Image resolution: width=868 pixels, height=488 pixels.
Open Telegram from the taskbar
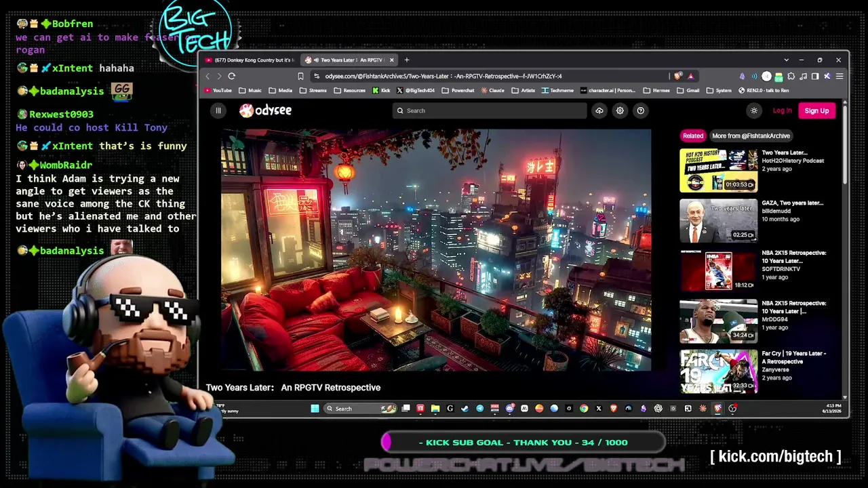tap(480, 408)
